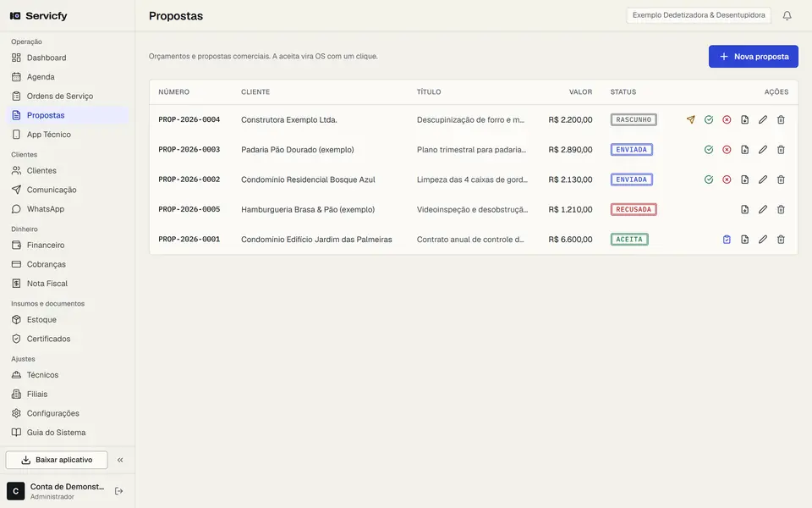Go to Agenda in sidebar
This screenshot has width=812, height=508.
[x=68, y=77]
